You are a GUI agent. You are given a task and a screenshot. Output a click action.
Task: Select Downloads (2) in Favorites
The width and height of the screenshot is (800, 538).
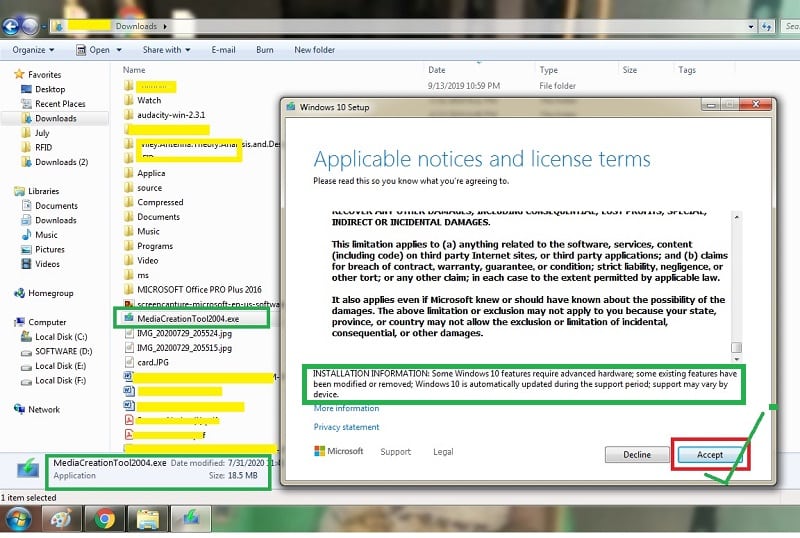click(61, 162)
